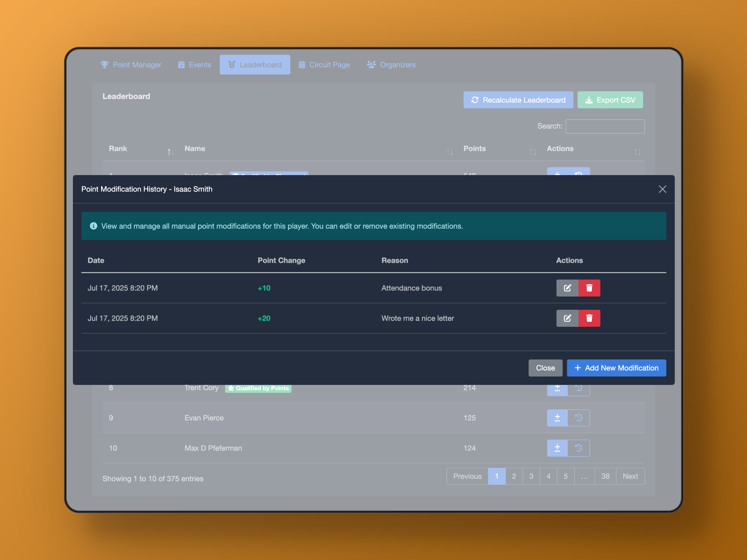Image resolution: width=747 pixels, height=560 pixels.
Task: Sort by Name column arrows
Action: (x=450, y=152)
